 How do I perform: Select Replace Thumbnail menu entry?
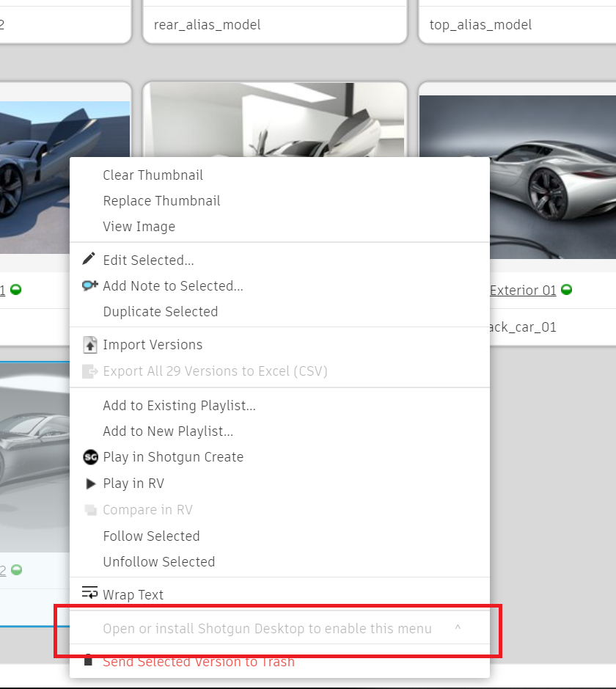[x=161, y=201]
